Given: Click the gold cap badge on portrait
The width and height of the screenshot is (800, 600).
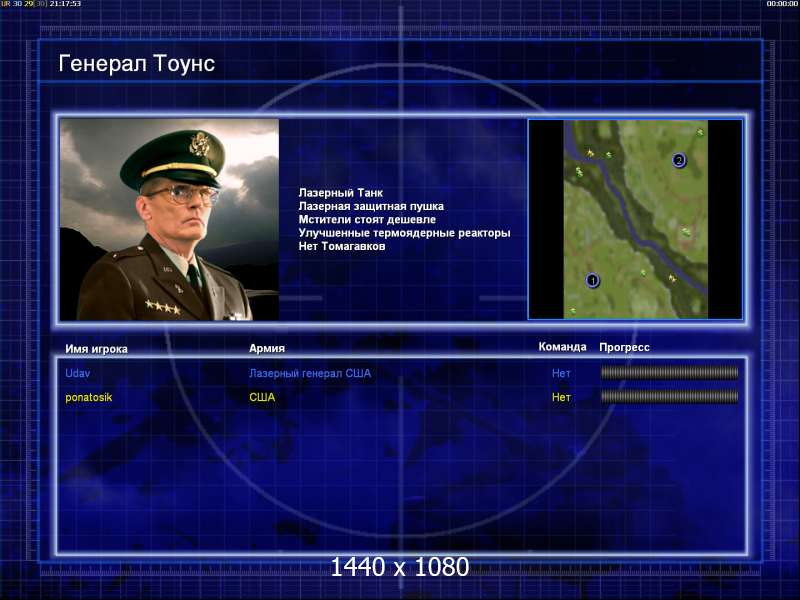Looking at the screenshot, I should 199,144.
